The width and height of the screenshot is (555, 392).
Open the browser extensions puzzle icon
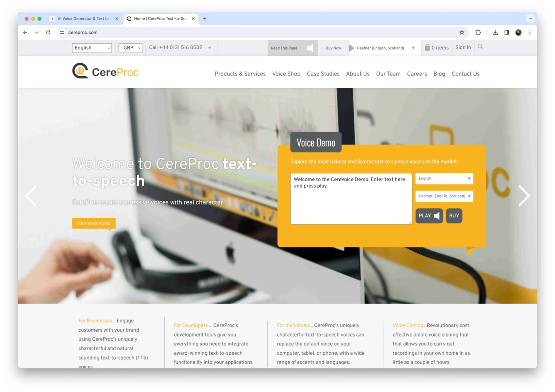tap(478, 33)
